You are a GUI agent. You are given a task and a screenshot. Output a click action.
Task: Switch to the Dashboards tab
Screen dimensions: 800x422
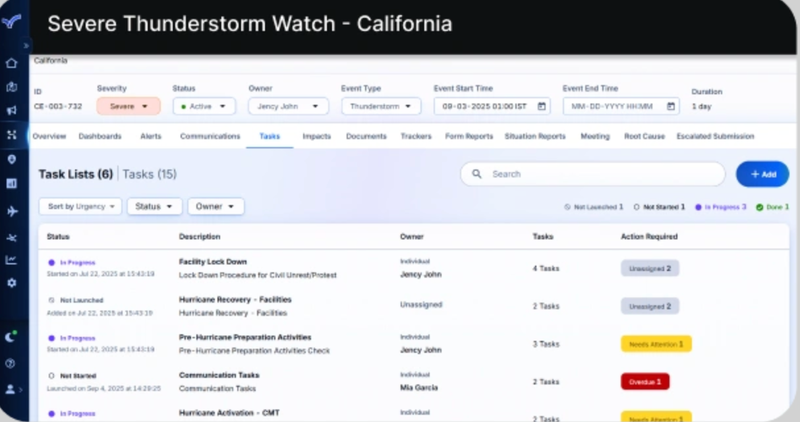(x=100, y=136)
